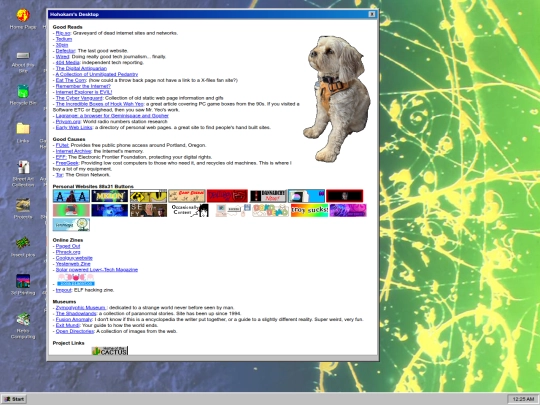Open the Street Art Collection icon
Viewport: 540px width, 405px height.
tap(23, 174)
